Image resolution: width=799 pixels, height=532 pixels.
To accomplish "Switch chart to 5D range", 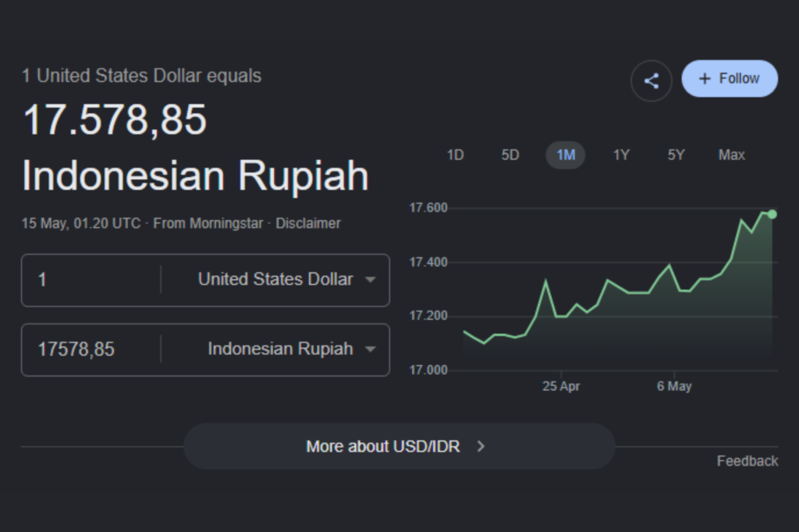I will [x=510, y=155].
